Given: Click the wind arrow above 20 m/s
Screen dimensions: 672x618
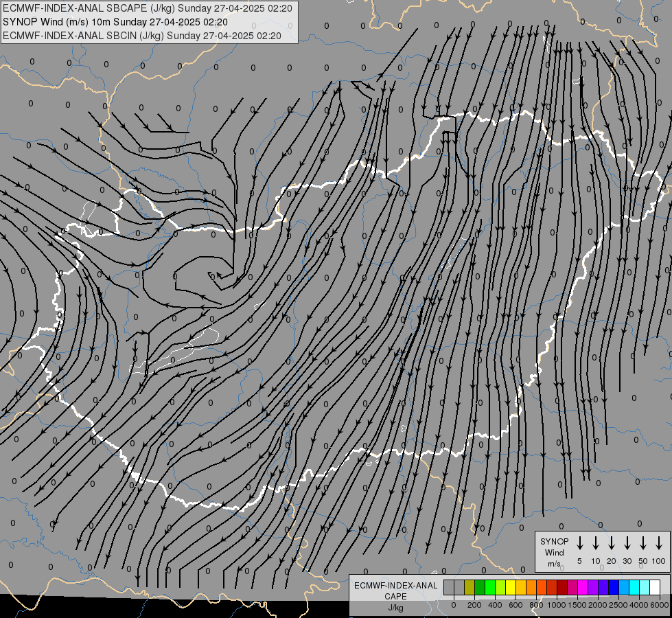Looking at the screenshot, I should 612,543.
